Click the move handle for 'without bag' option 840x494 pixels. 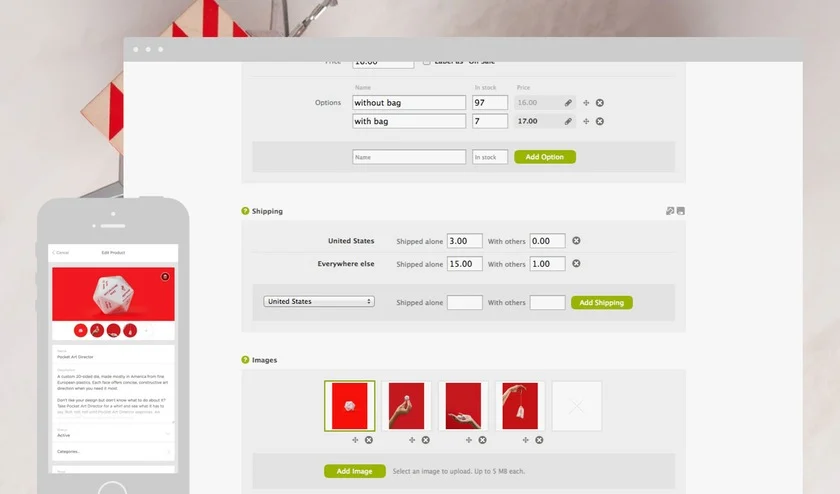click(586, 103)
